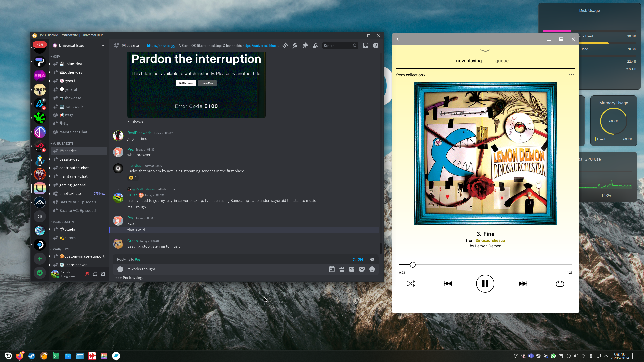Screen dimensions: 644x362
Task: Toggle shuffle playback mode
Action: point(411,283)
